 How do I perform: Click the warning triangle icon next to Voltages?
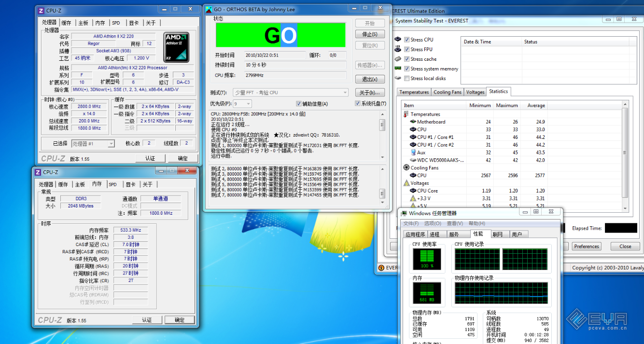pyautogui.click(x=406, y=183)
